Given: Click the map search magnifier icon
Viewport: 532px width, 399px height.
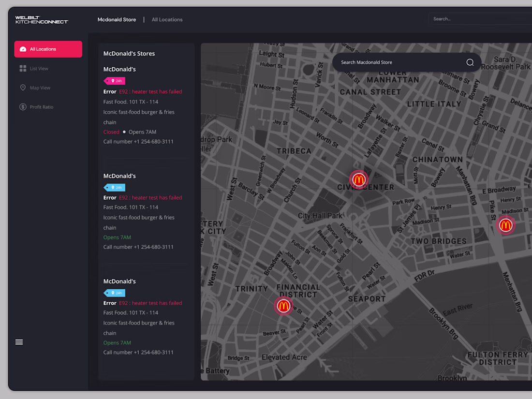Looking at the screenshot, I should [470, 62].
